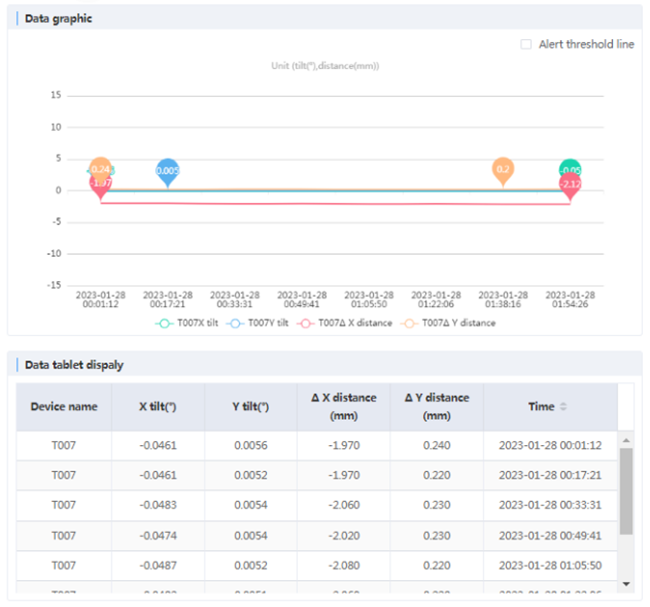Click Y tilt value 0.0056
Viewport: 650px width, 607px height.
(x=251, y=445)
